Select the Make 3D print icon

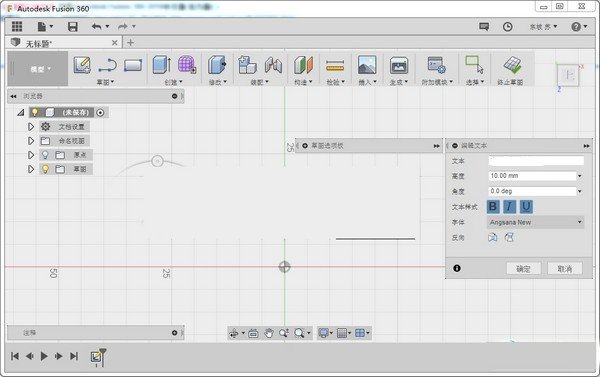click(399, 65)
